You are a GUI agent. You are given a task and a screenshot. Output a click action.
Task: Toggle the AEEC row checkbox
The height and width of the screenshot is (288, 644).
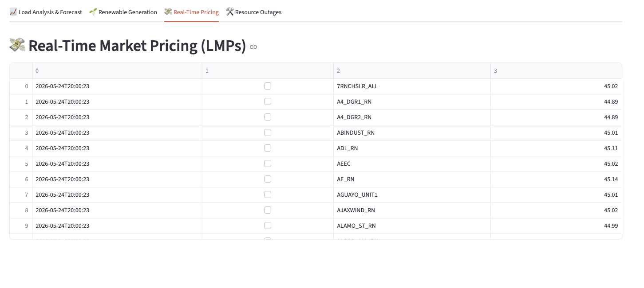tap(268, 163)
